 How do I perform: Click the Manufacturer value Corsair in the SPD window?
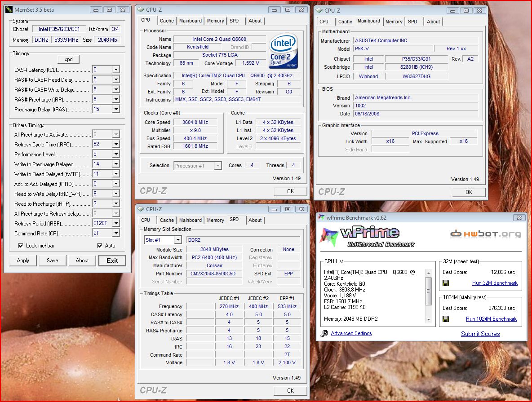(214, 265)
